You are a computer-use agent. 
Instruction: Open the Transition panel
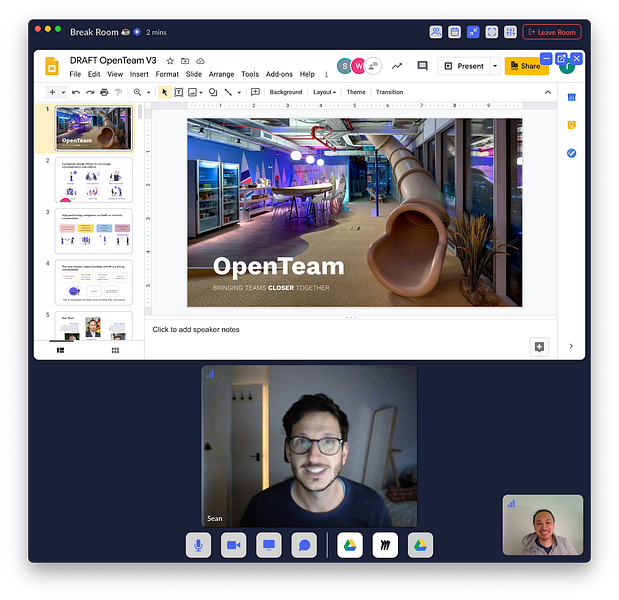389,92
